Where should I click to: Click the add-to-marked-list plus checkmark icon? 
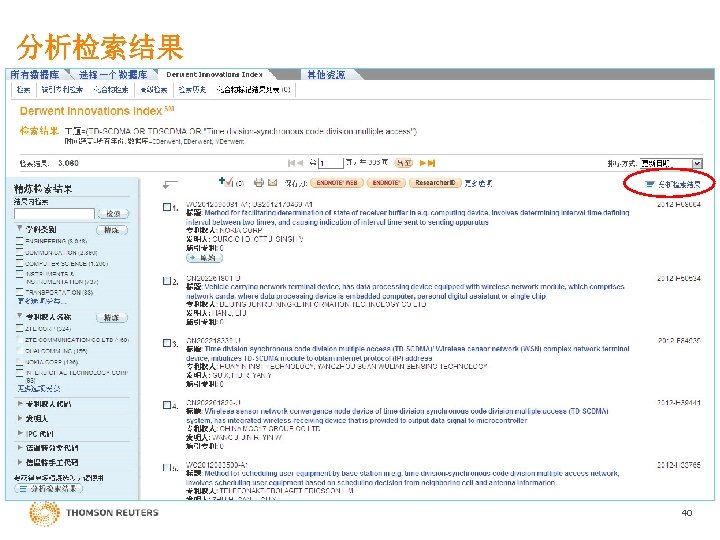[226, 182]
